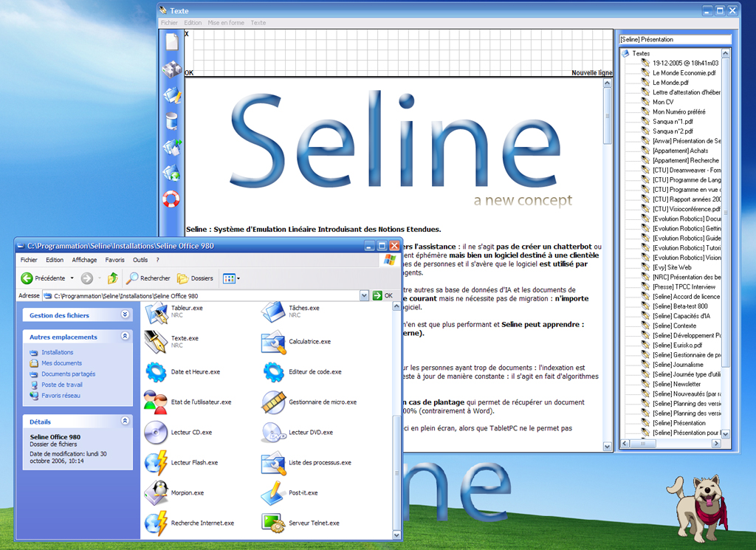Click the pencil edit icon in Texte sidebar
The height and width of the screenshot is (550, 756).
[172, 95]
